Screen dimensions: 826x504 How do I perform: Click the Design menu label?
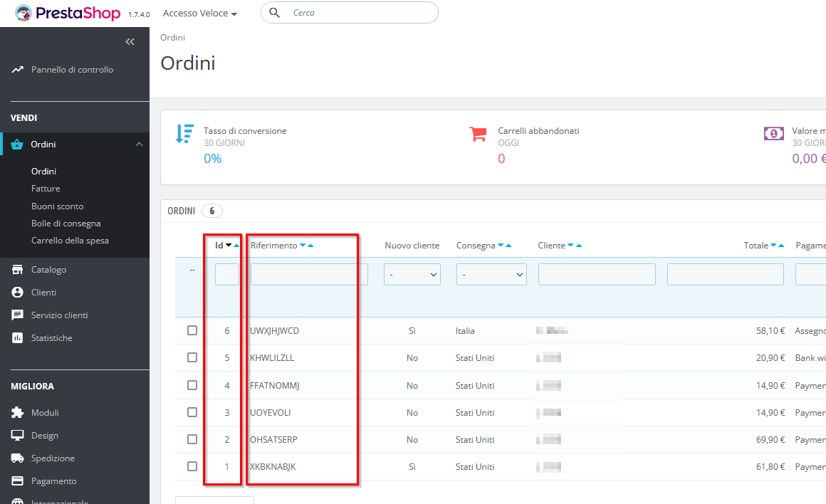click(x=44, y=436)
